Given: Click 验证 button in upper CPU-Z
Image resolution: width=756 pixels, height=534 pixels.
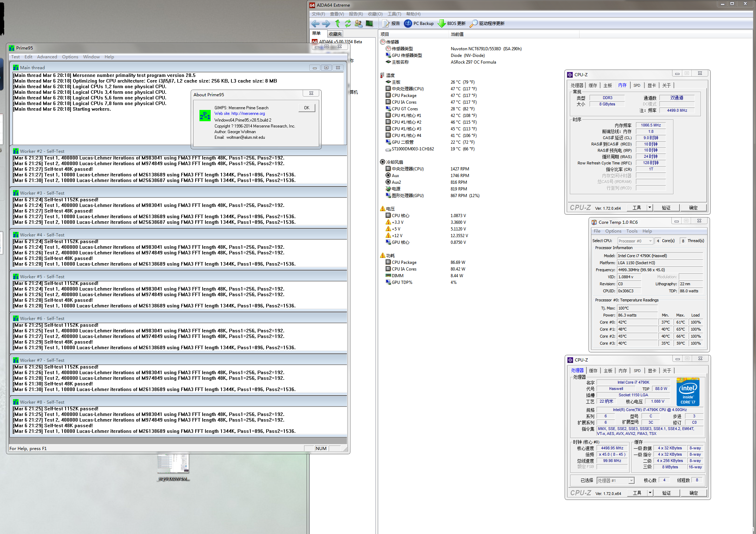Looking at the screenshot, I should (666, 208).
